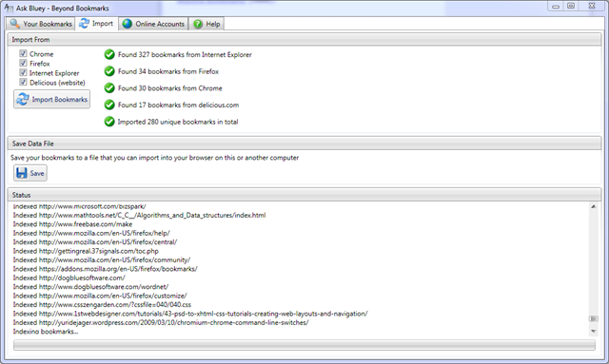Viewport: 609px width, 364px height.
Task: Select the mozilla.com firefox/community log line
Action: coord(102,259)
